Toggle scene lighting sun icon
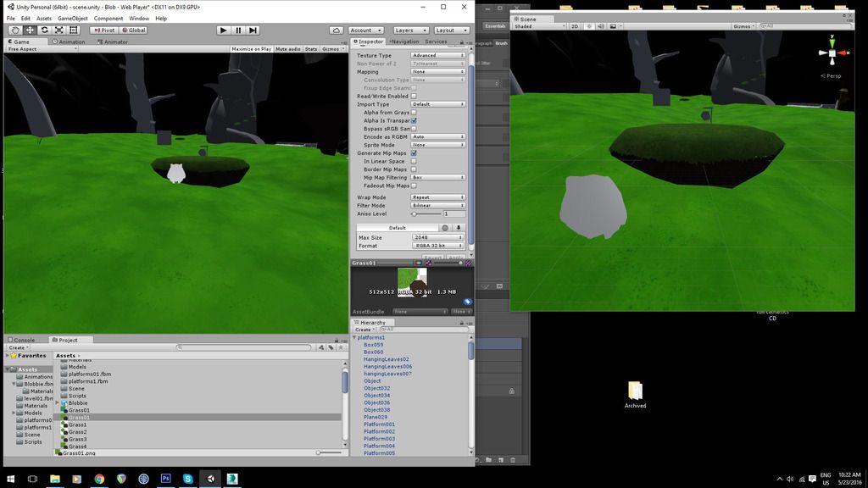This screenshot has width=868, height=488. coord(588,26)
